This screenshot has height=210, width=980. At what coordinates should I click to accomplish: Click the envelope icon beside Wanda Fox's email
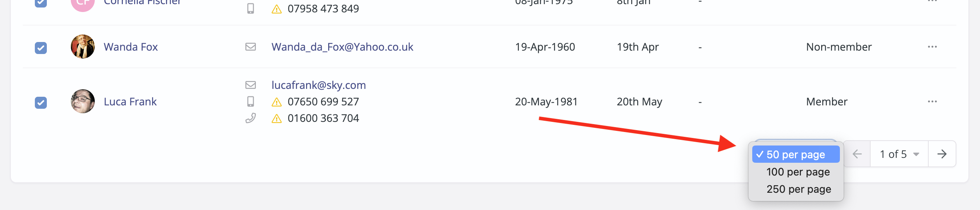tap(250, 47)
